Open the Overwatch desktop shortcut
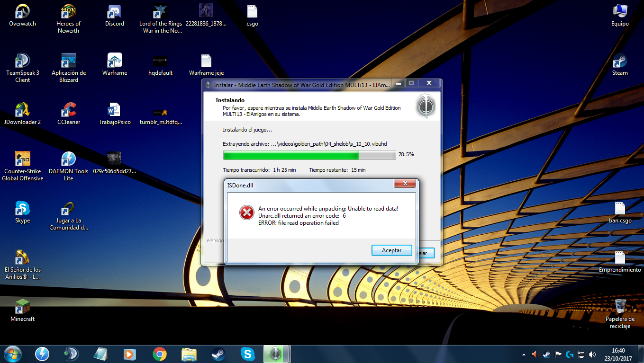Screen dimensions: 644x363 click(x=22, y=16)
